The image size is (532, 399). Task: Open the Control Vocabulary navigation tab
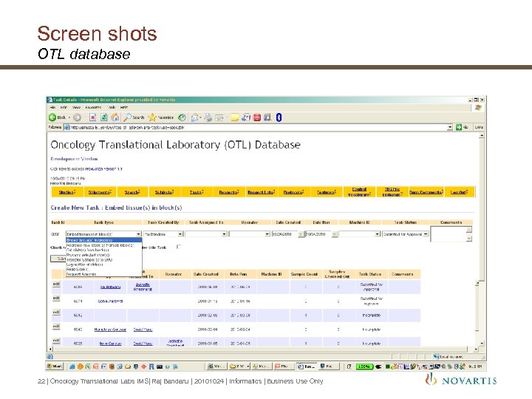(x=359, y=191)
